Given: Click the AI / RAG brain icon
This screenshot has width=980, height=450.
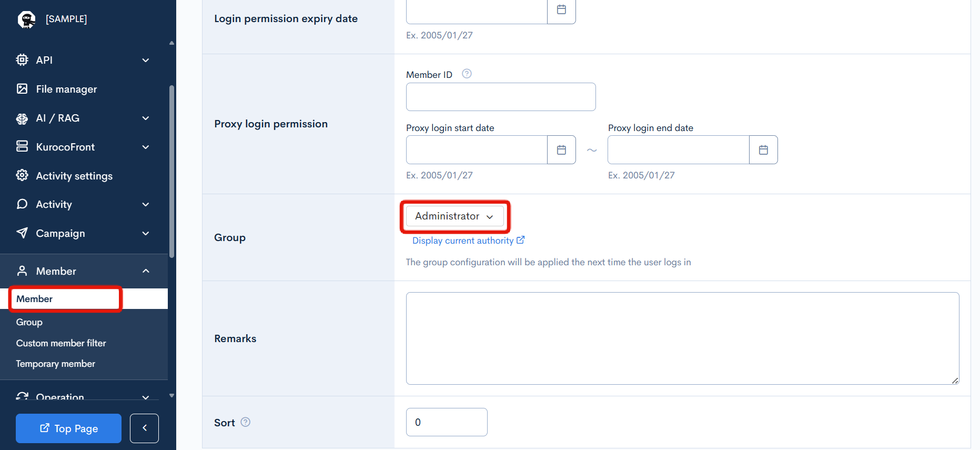Looking at the screenshot, I should (22, 118).
